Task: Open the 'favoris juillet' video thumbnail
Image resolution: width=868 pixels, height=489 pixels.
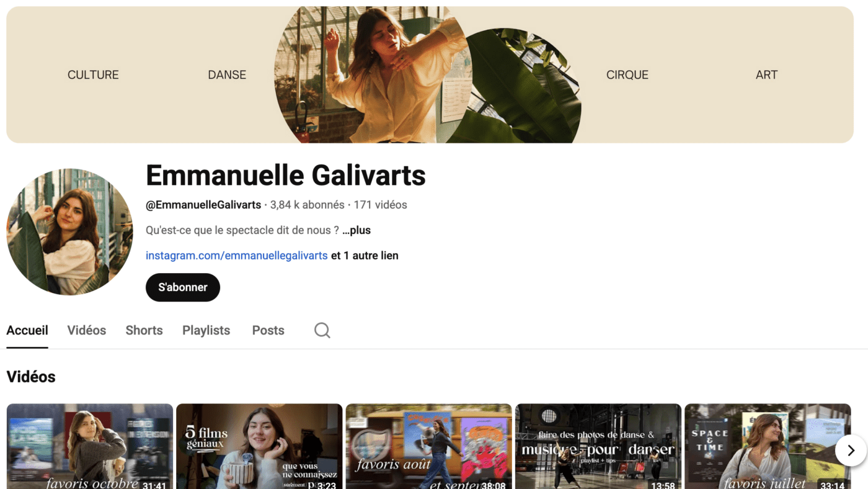Action: click(768, 446)
